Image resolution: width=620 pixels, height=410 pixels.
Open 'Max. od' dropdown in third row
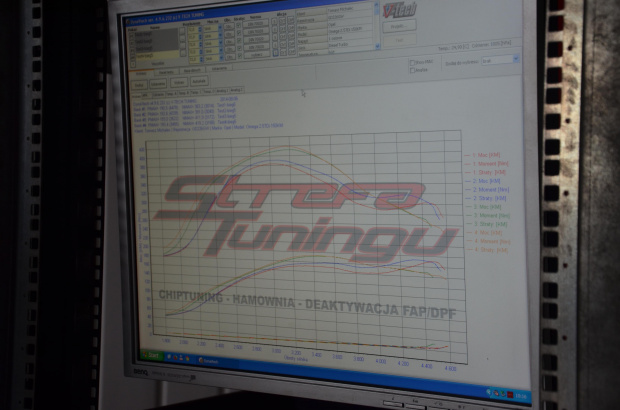click(220, 43)
